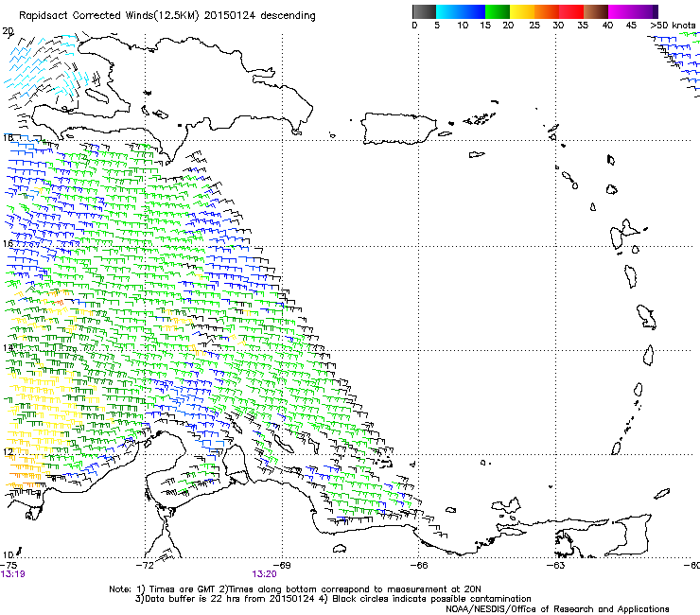Click the purple '13:19' time label
Viewport: 700px width, 615px height.
(x=13, y=574)
